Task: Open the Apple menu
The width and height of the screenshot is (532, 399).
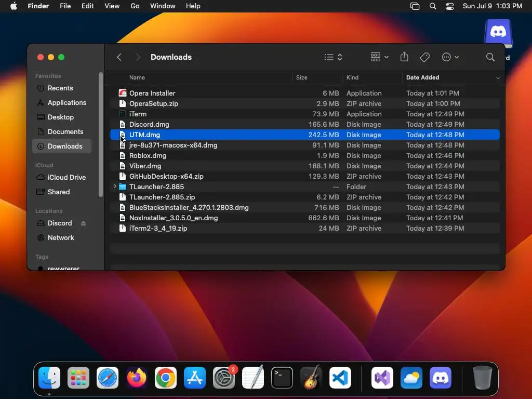Action: pos(14,6)
